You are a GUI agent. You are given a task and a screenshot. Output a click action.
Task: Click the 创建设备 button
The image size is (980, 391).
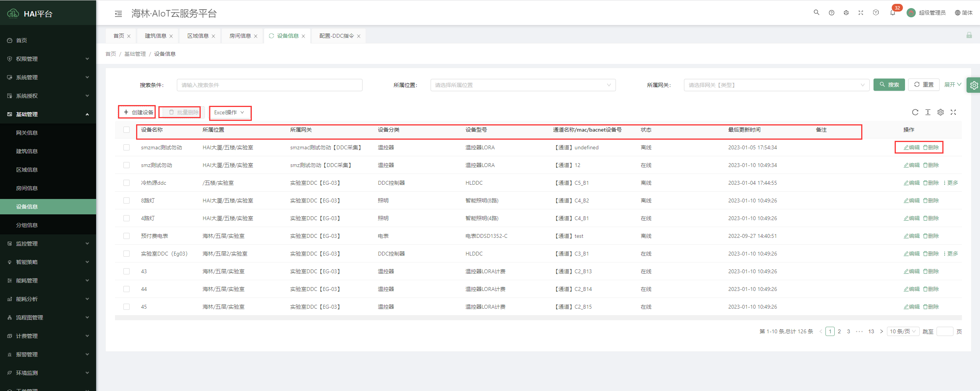(138, 112)
